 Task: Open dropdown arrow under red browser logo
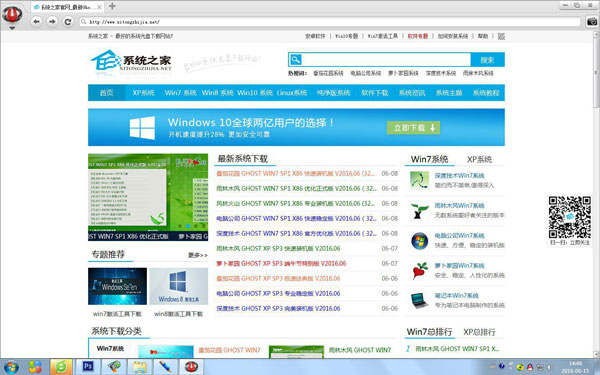coord(12,28)
